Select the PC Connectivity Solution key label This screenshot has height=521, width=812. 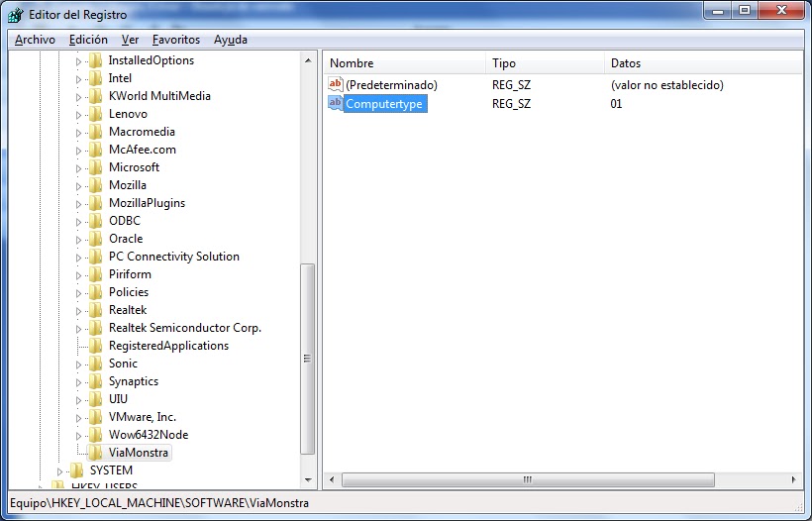(x=174, y=257)
